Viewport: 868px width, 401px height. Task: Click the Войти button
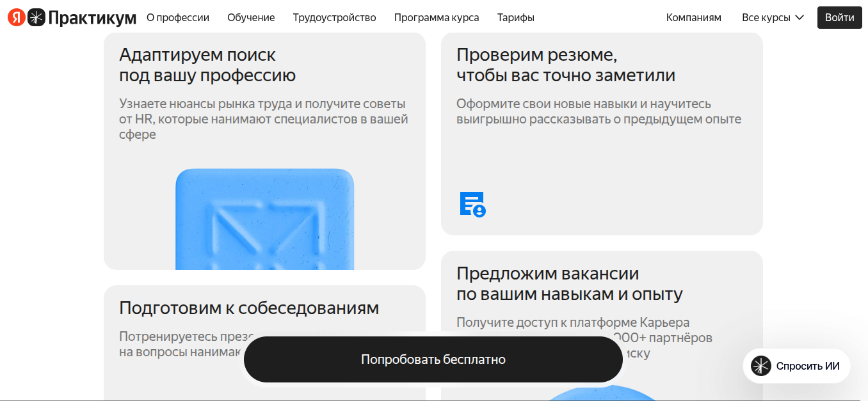839,17
